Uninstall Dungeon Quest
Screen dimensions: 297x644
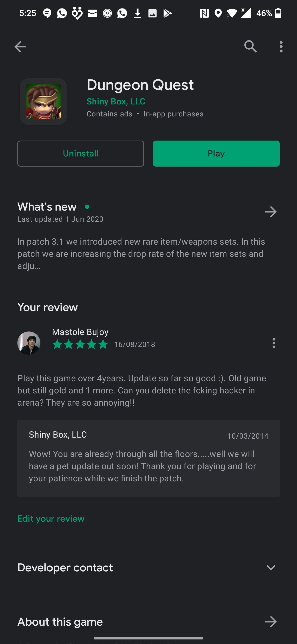81,154
